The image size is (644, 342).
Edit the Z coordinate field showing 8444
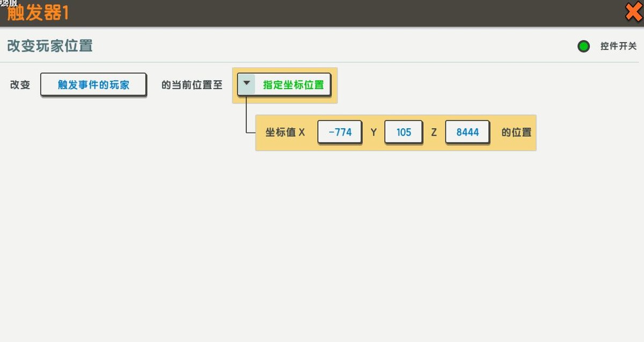[x=467, y=132]
